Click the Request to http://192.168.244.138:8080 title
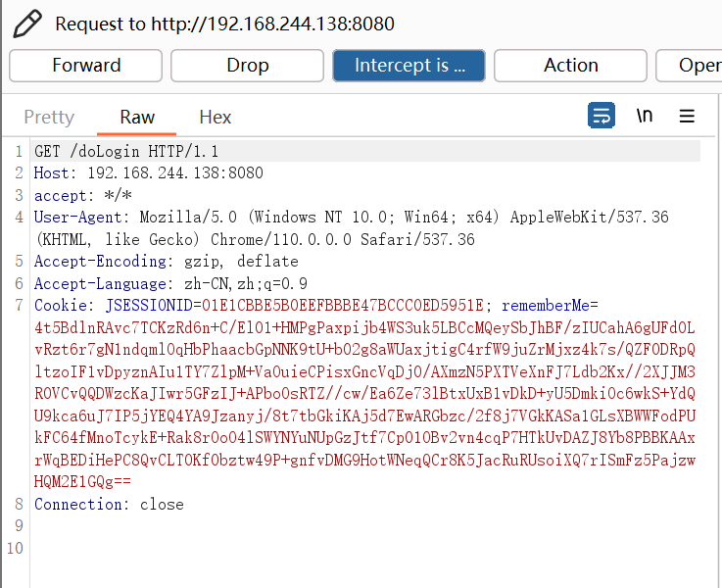The width and height of the screenshot is (722, 588). (x=224, y=24)
